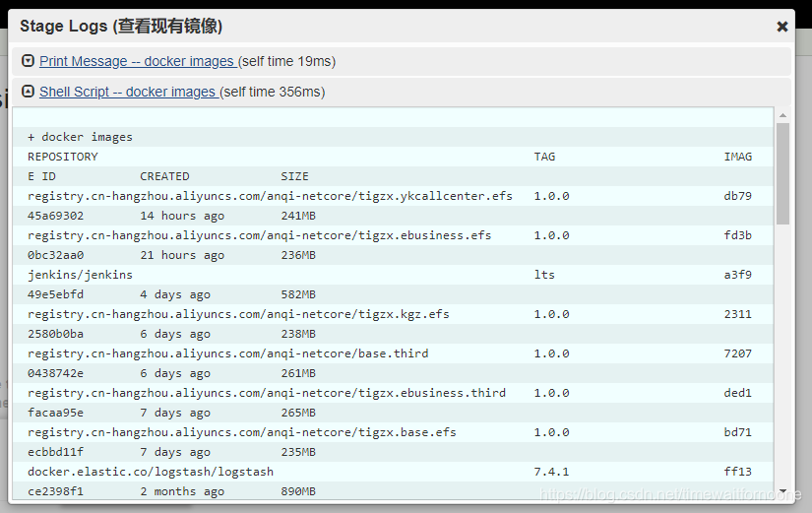The height and width of the screenshot is (513, 812).
Task: Click the log scrollbar thumb
Action: [x=782, y=173]
